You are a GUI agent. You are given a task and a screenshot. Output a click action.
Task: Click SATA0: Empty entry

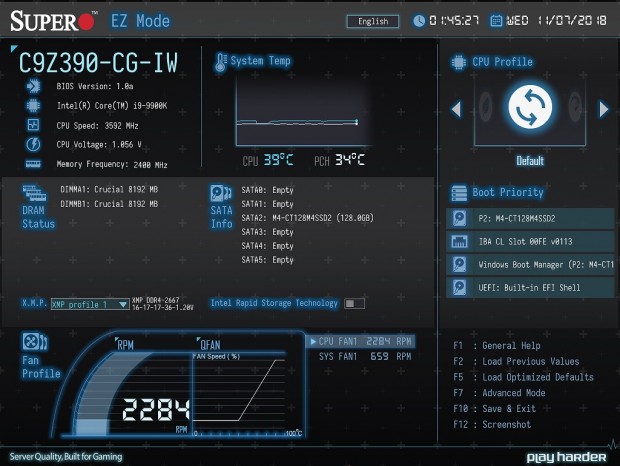click(267, 190)
